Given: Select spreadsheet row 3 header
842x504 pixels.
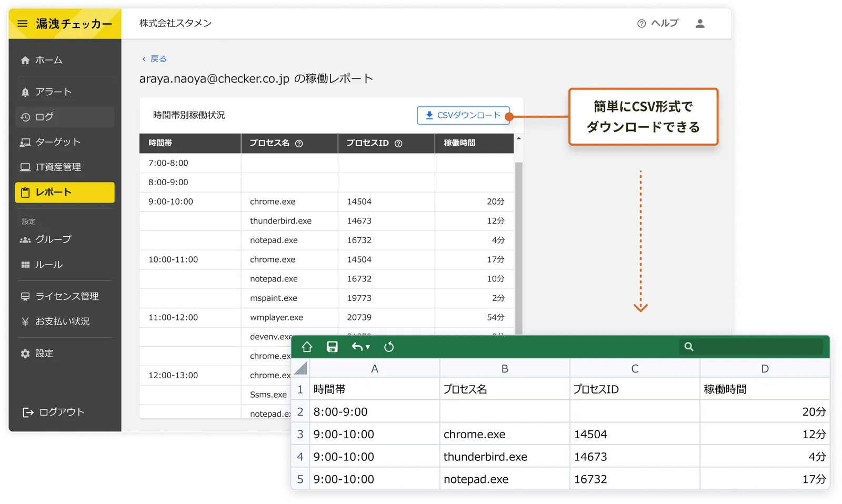Looking at the screenshot, I should coord(300,435).
